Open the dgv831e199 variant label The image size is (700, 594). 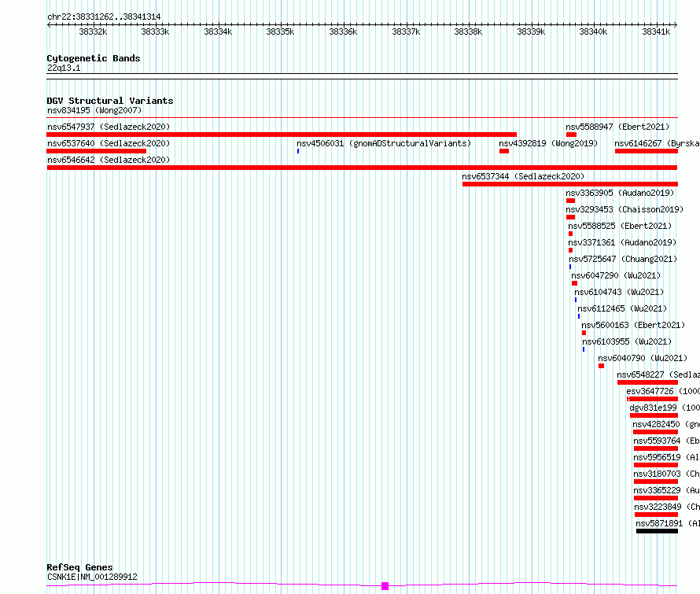pos(665,408)
